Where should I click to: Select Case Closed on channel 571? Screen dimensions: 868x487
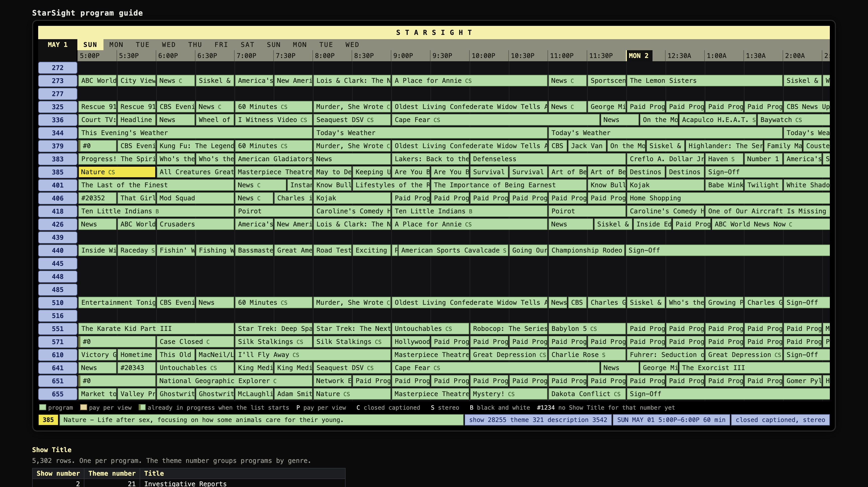tap(195, 341)
